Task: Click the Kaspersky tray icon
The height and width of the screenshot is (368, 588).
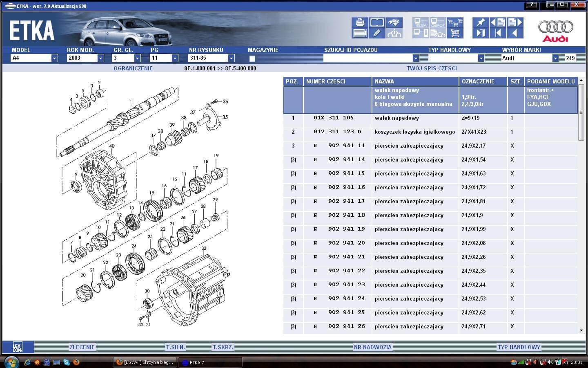Action: point(565,362)
